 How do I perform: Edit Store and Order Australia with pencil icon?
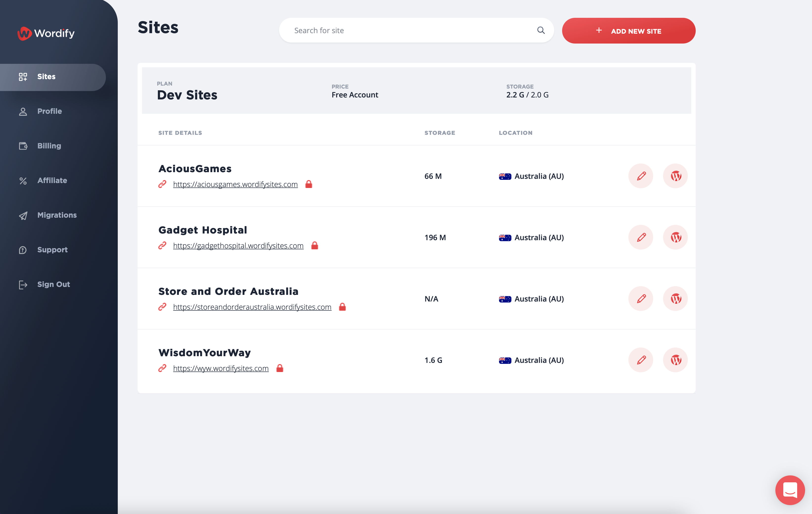641,299
